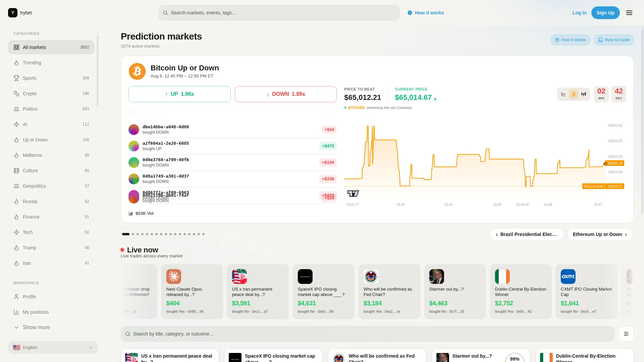644x362 pixels.
Task: Click the film icon next to Culture
Action: click(x=16, y=171)
